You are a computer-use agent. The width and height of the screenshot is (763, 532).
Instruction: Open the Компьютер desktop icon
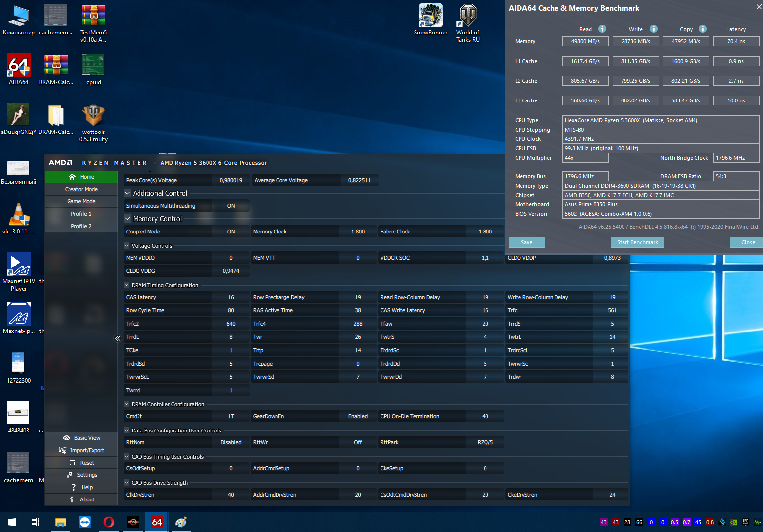[19, 20]
